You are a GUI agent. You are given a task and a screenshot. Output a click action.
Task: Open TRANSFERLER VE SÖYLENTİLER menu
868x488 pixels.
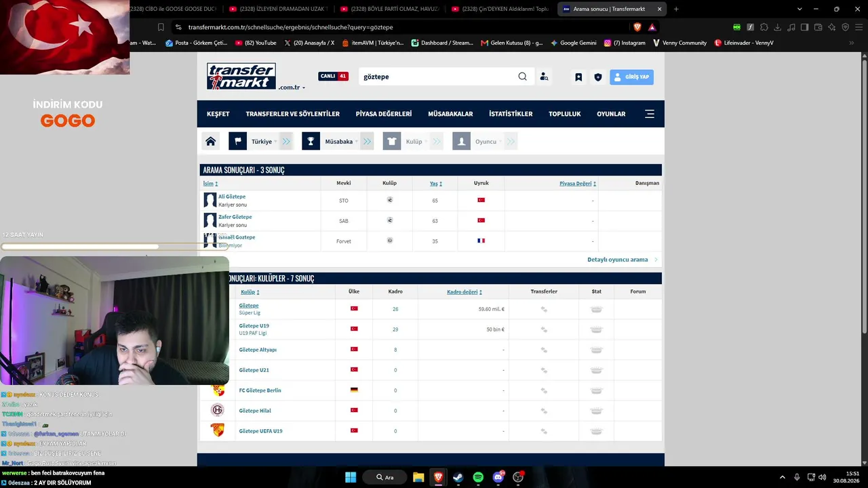293,114
